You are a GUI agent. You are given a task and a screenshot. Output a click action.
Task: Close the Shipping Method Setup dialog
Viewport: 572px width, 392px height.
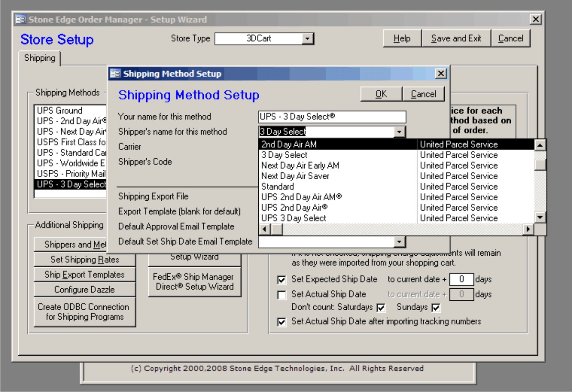click(440, 74)
